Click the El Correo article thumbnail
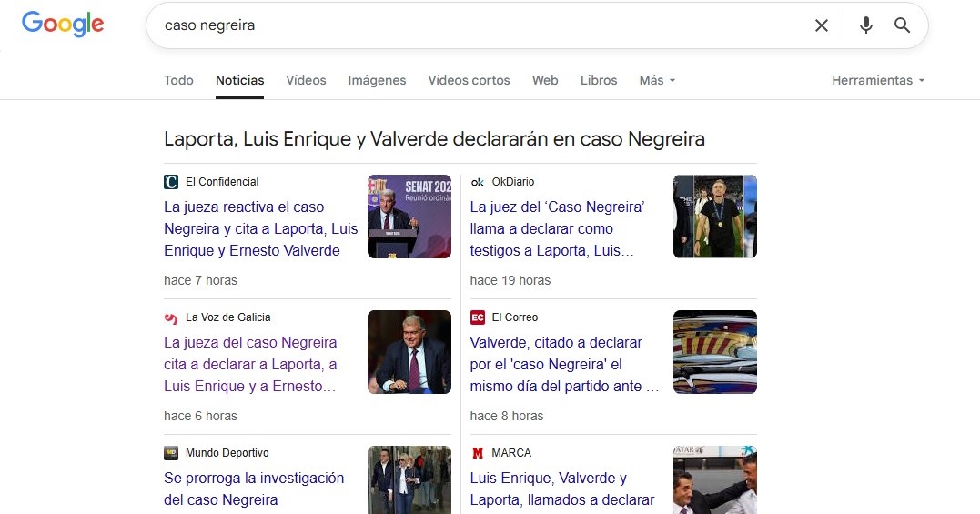Viewport: 980px width, 514px height. 715,352
